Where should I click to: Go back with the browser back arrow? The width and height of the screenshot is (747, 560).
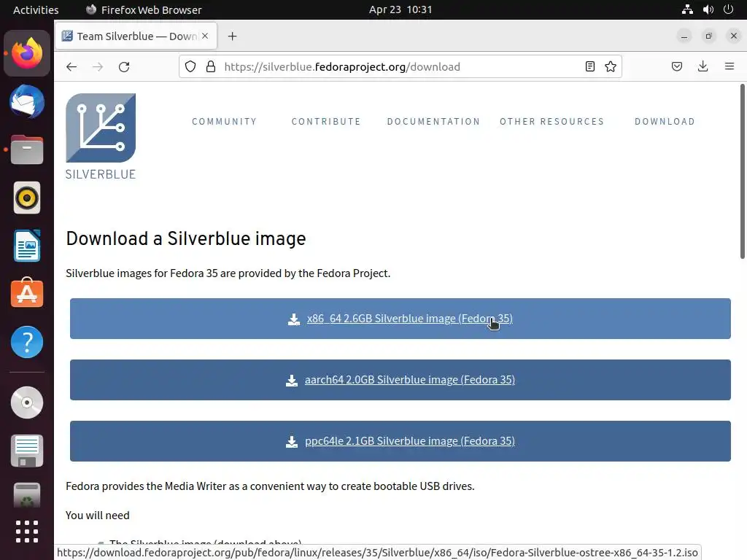[71, 66]
